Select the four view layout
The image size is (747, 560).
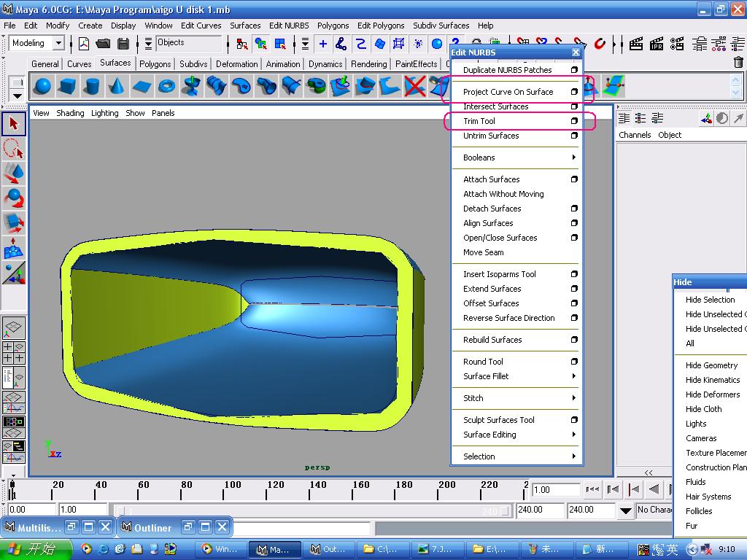(x=14, y=353)
